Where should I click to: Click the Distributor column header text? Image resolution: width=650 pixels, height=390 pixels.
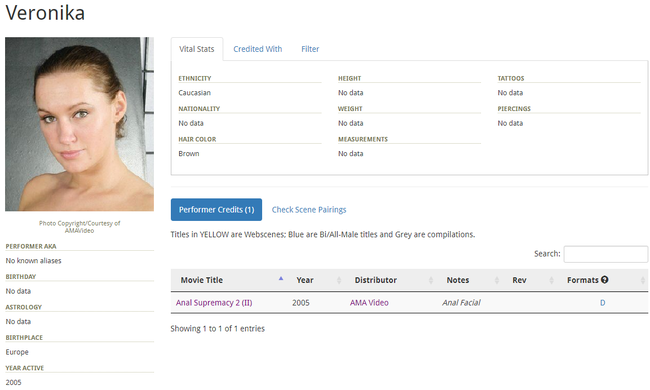coord(376,280)
